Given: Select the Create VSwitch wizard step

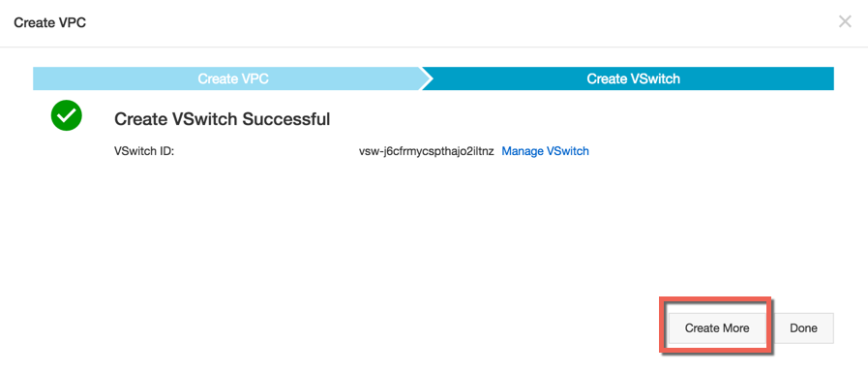Looking at the screenshot, I should [x=633, y=78].
